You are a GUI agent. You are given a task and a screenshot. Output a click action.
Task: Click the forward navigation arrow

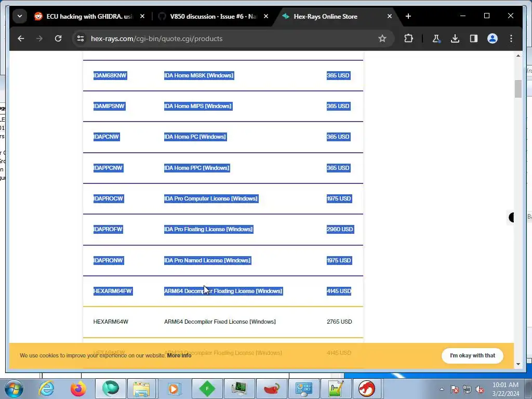(x=39, y=38)
